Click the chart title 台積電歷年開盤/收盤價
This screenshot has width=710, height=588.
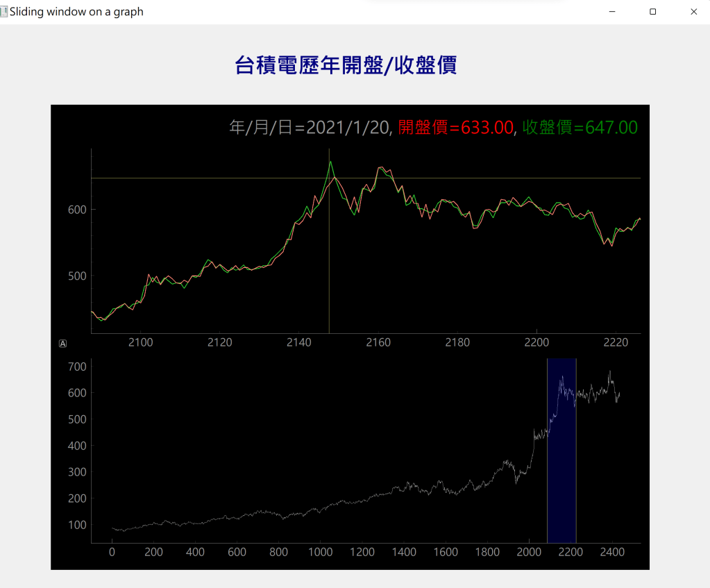click(x=346, y=65)
